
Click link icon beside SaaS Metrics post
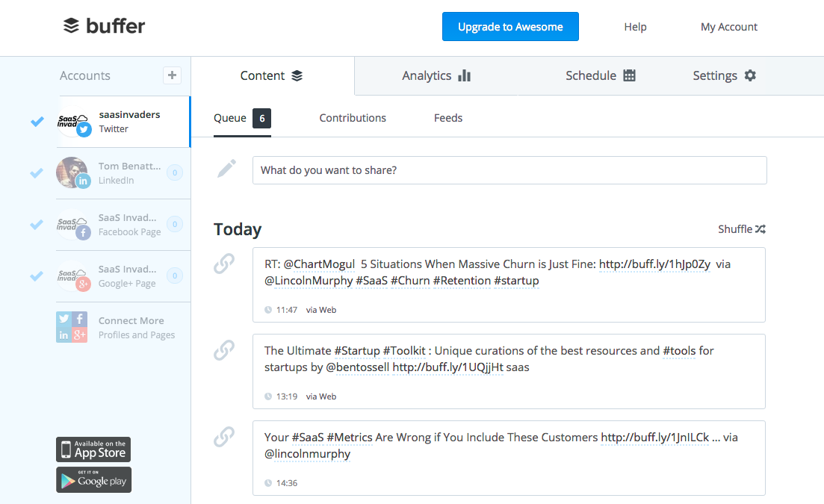pyautogui.click(x=224, y=437)
